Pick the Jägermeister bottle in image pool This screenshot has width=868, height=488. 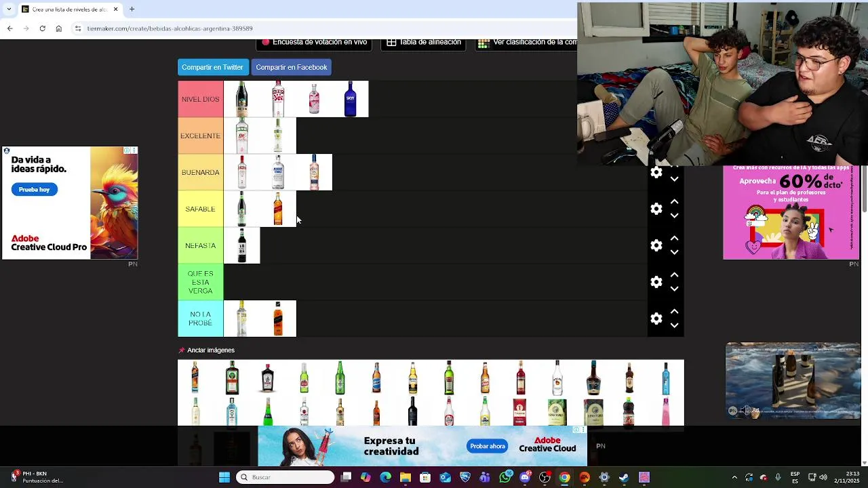[232, 378]
